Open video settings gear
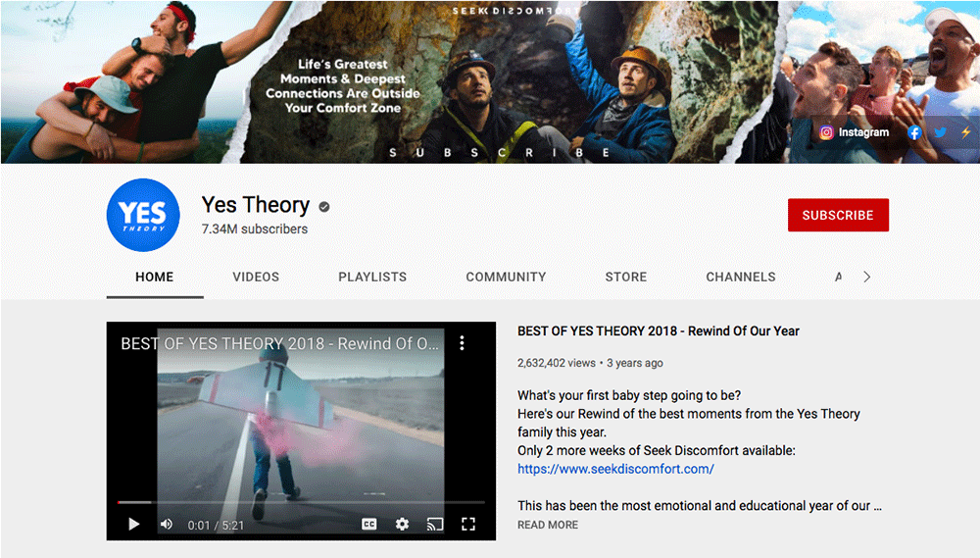Image resolution: width=980 pixels, height=558 pixels. pyautogui.click(x=402, y=525)
